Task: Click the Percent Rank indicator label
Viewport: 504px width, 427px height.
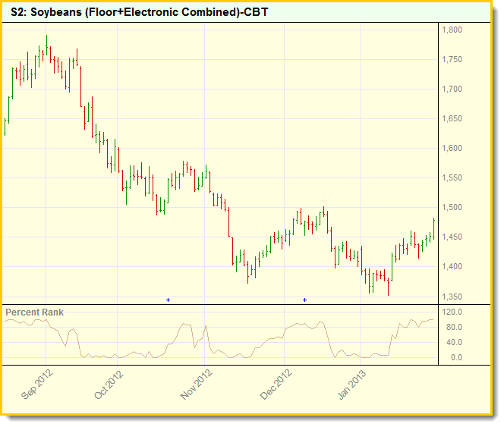Action: click(35, 312)
